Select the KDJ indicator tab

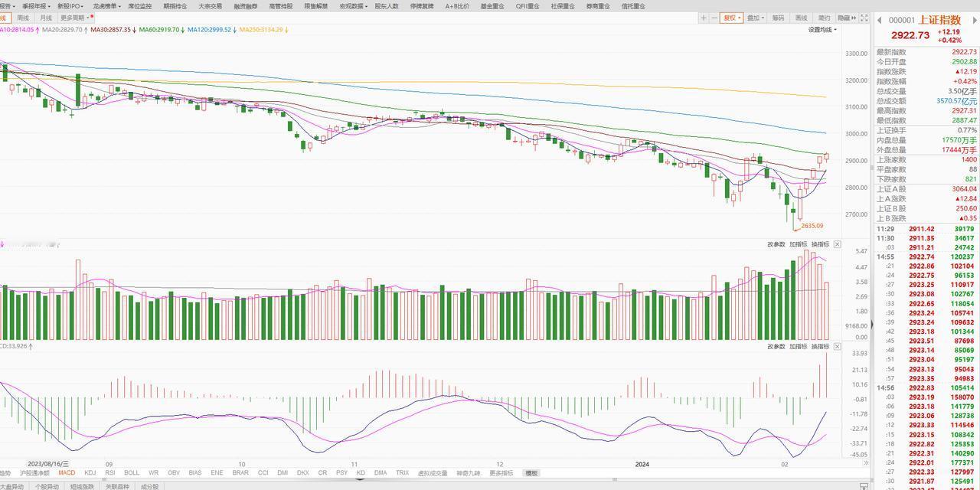[90, 473]
